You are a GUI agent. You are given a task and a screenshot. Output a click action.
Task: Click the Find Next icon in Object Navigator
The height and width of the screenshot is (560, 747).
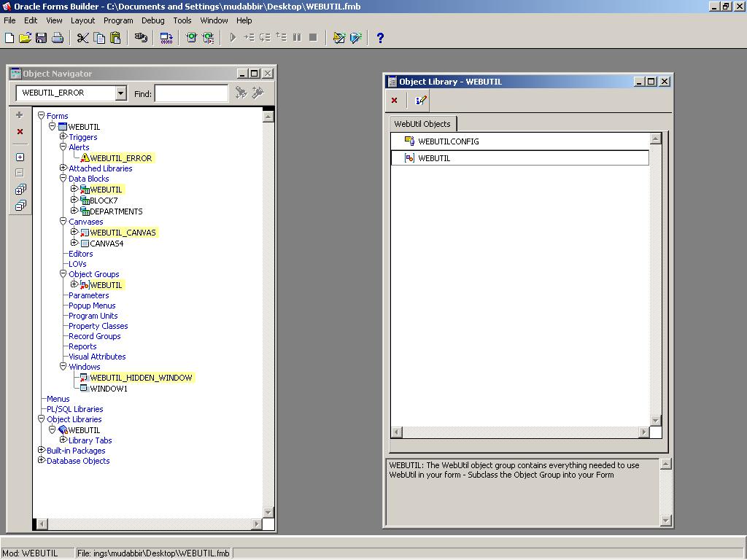click(x=241, y=93)
